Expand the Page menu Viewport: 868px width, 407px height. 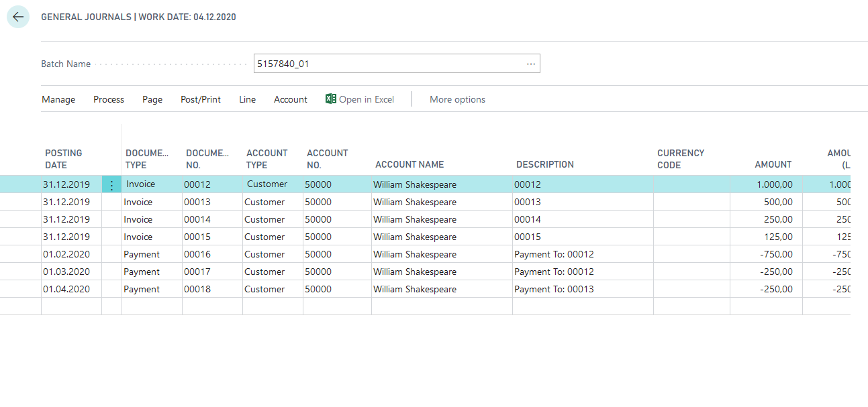(152, 99)
